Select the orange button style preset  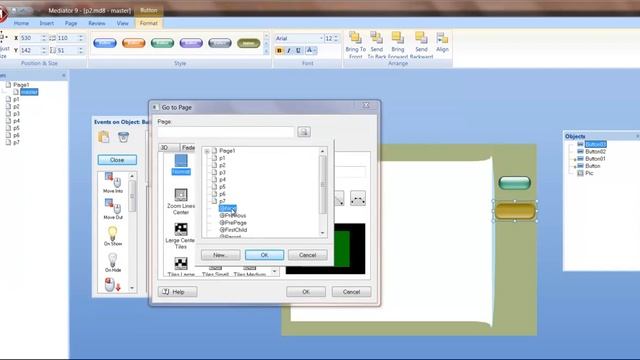tap(133, 43)
